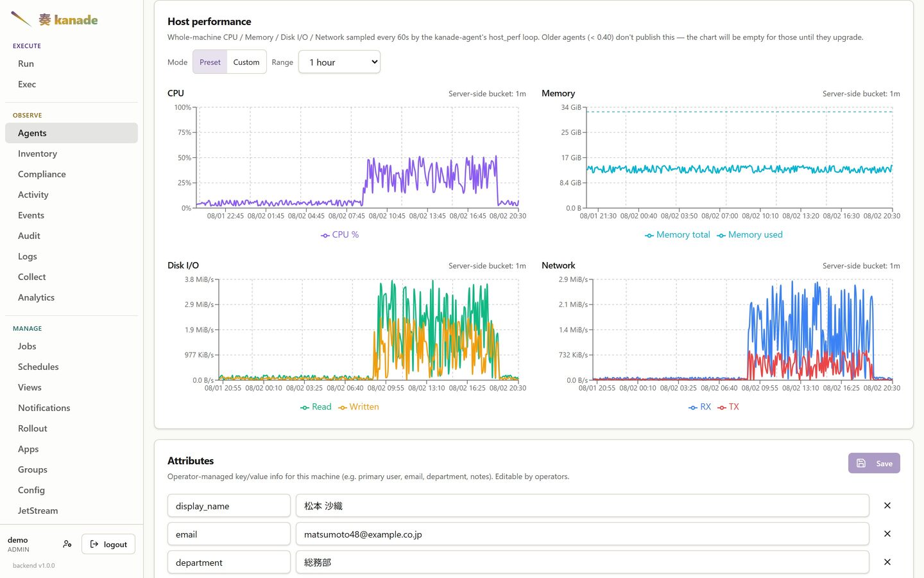Viewport: 924px width, 578px height.
Task: Toggle RX series in Network legend
Action: click(x=699, y=407)
